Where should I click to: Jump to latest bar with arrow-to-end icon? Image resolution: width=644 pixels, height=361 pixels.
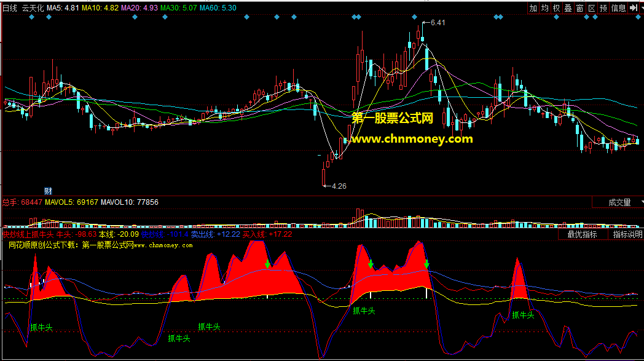634,8
